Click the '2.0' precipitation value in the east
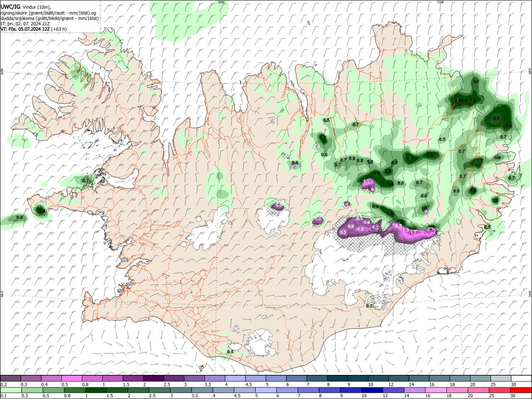This screenshot has height=399, width=532. [x=496, y=118]
